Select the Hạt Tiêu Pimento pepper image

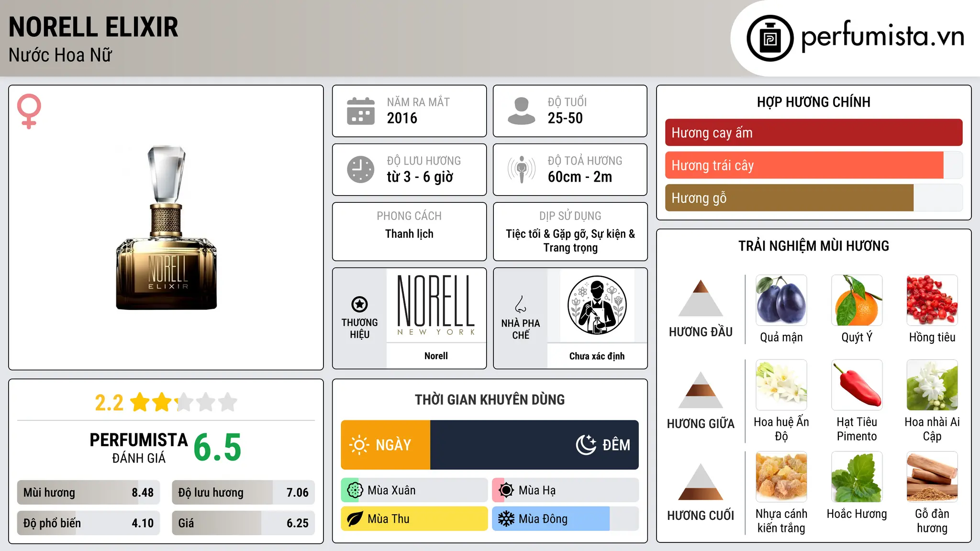click(857, 385)
